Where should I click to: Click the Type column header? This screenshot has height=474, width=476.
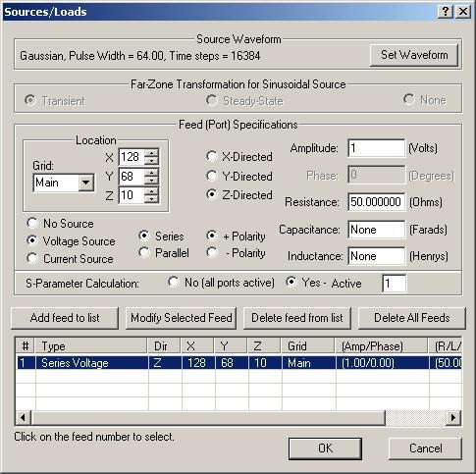tap(91, 346)
